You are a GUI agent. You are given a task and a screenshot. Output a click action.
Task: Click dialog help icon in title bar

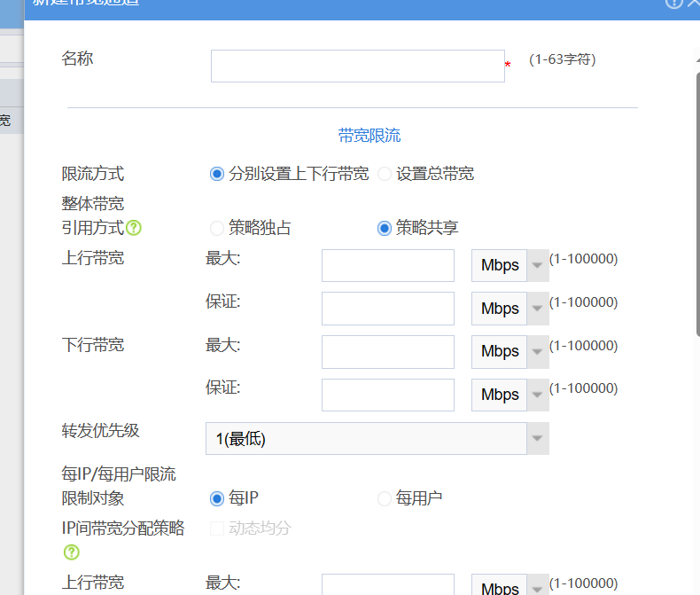point(673,3)
